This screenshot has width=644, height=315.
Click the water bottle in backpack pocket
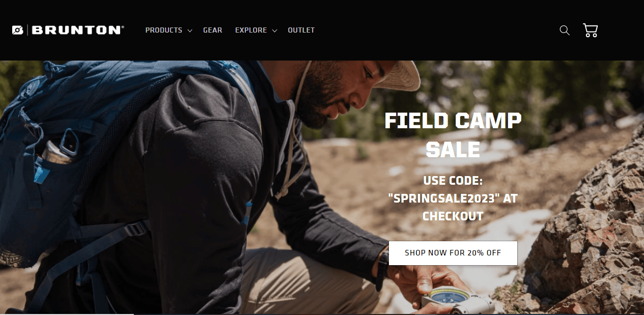click(60, 147)
